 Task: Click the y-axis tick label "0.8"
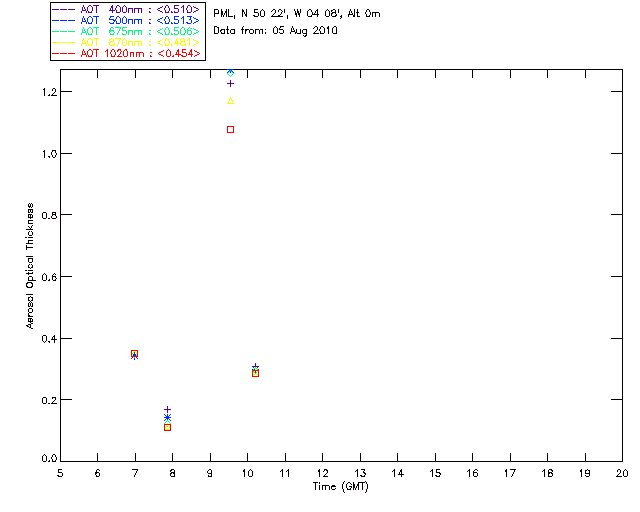49,215
